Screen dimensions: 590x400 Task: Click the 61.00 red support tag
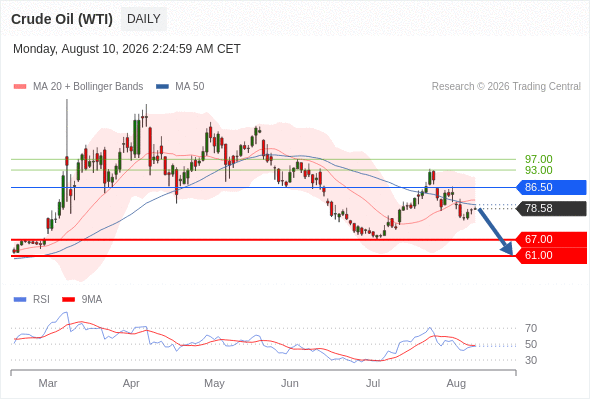pyautogui.click(x=552, y=256)
